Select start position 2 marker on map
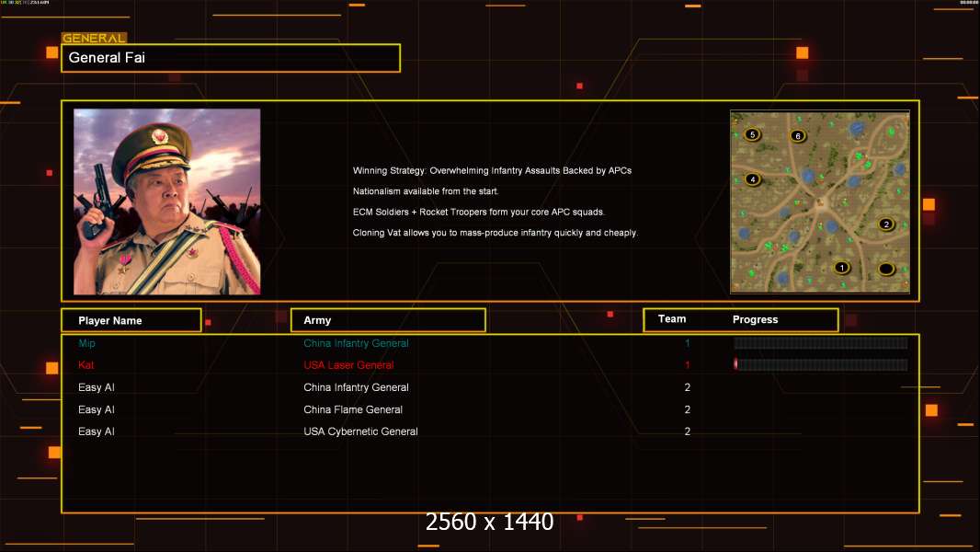 (x=885, y=224)
